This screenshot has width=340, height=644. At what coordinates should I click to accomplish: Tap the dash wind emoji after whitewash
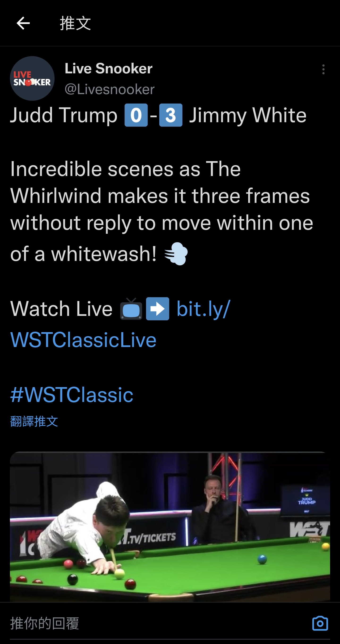tap(176, 254)
